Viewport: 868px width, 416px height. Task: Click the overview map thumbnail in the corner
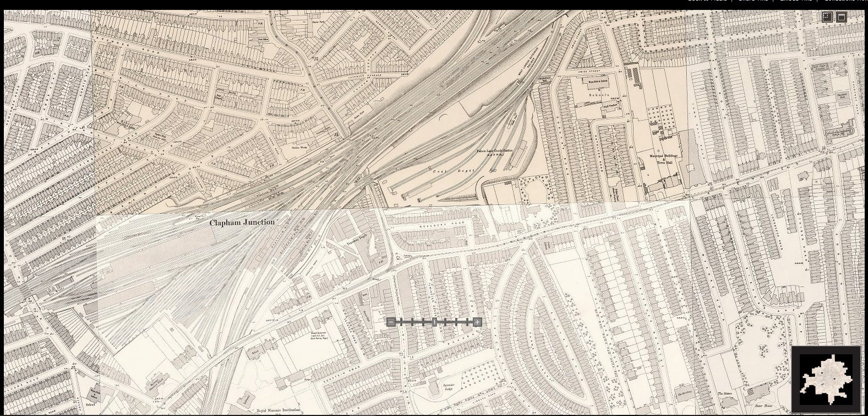[x=826, y=380]
